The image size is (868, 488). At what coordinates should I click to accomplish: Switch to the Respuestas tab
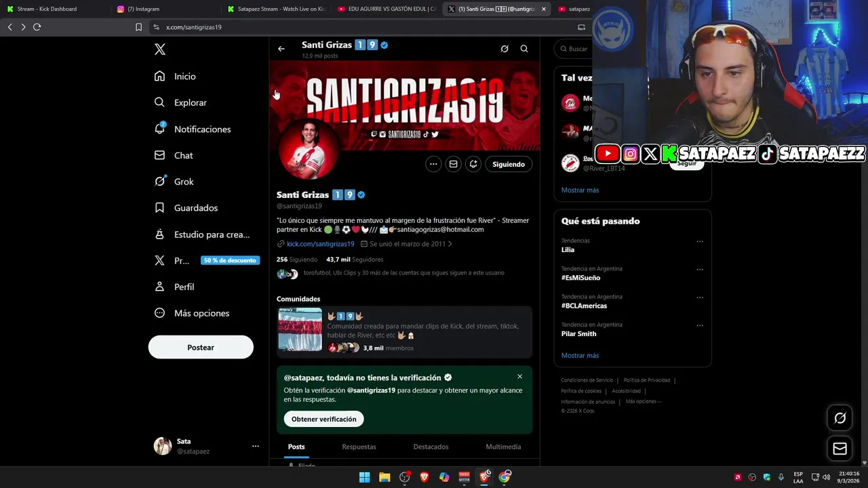(x=359, y=447)
